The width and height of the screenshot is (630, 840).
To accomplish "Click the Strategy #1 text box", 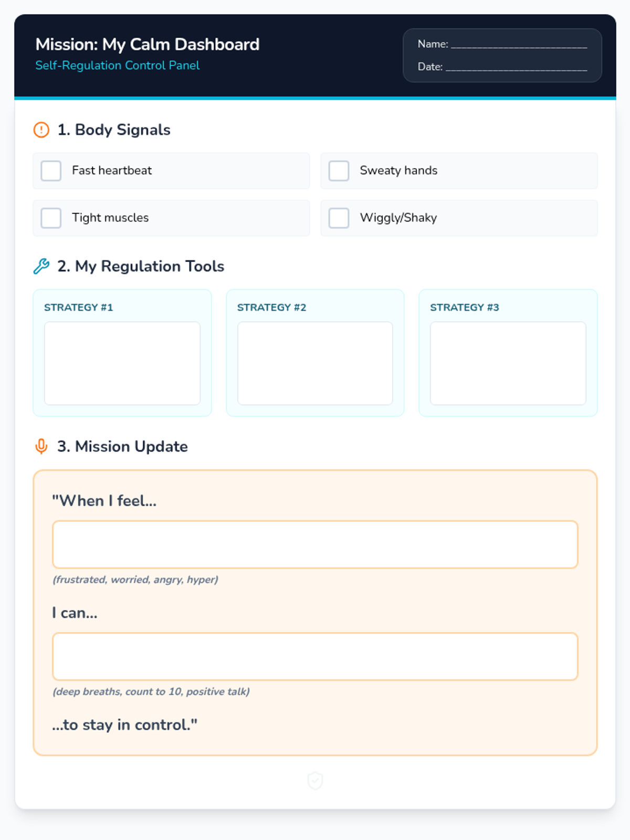I will click(122, 363).
